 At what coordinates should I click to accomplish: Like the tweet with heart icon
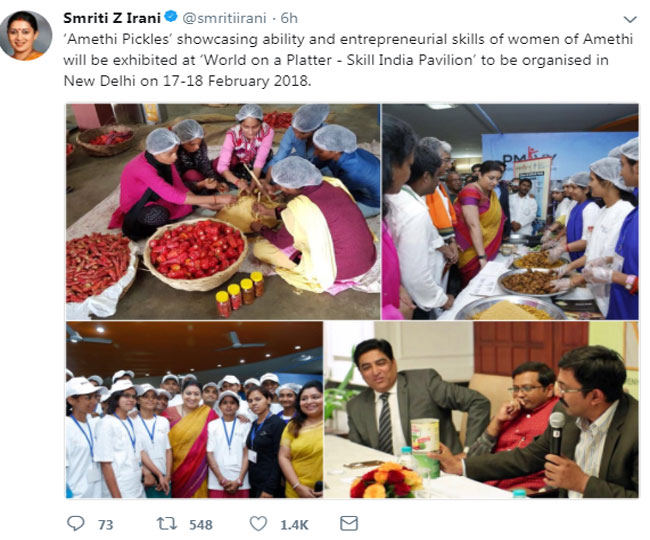click(x=258, y=524)
